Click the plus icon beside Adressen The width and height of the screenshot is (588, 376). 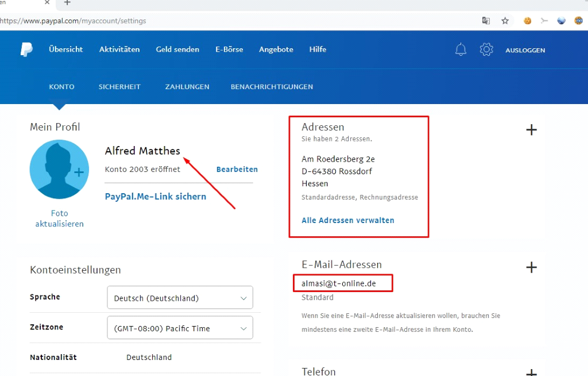[x=531, y=130]
